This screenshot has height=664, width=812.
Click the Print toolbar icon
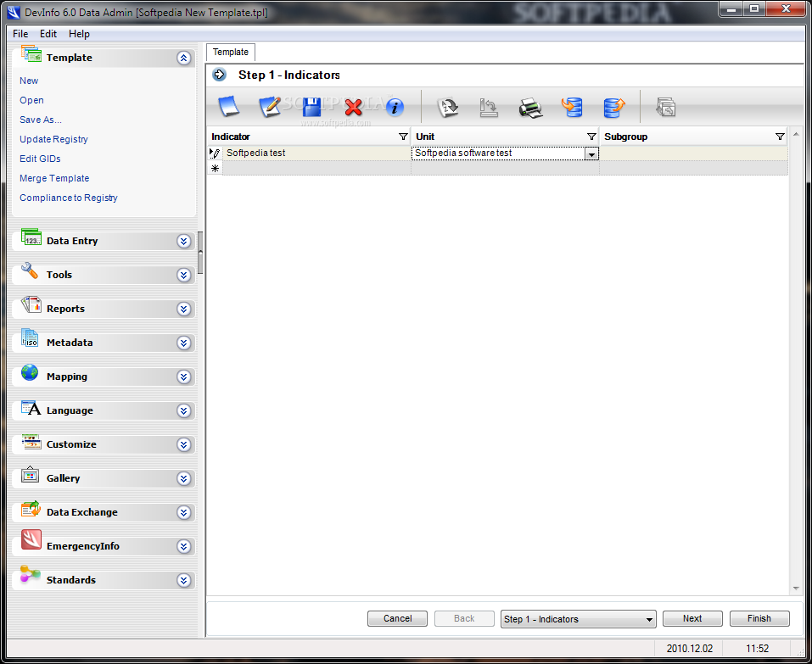tap(530, 108)
